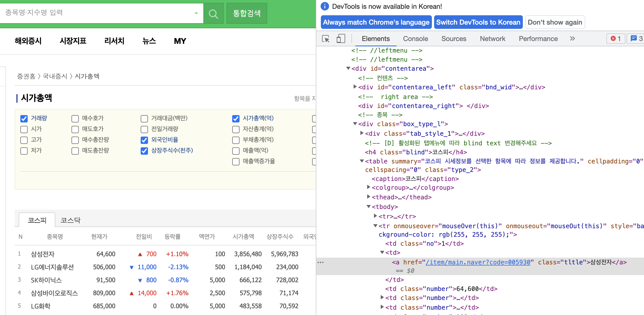Viewport: 644px width, 315px height.
Task: Switch to the 코스닥 tab
Action: (x=71, y=220)
